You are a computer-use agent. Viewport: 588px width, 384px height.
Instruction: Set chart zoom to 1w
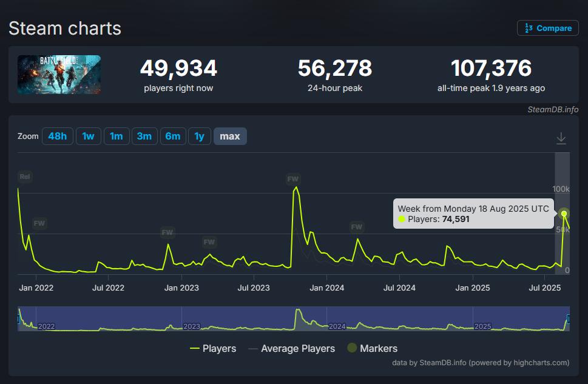(88, 136)
